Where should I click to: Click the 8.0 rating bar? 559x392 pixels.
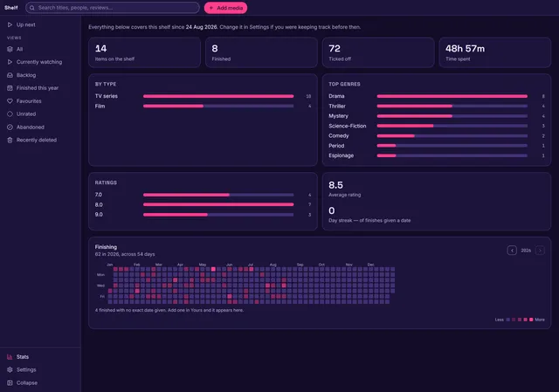218,204
